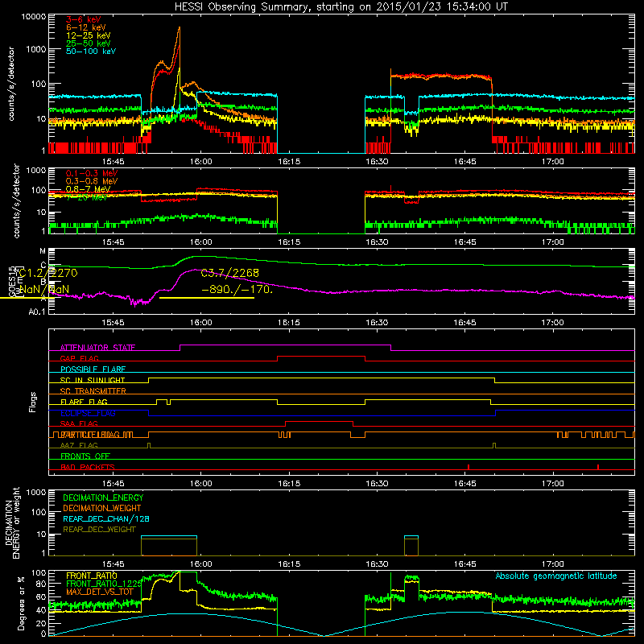Click the SAA_FLAG label

pos(79,424)
